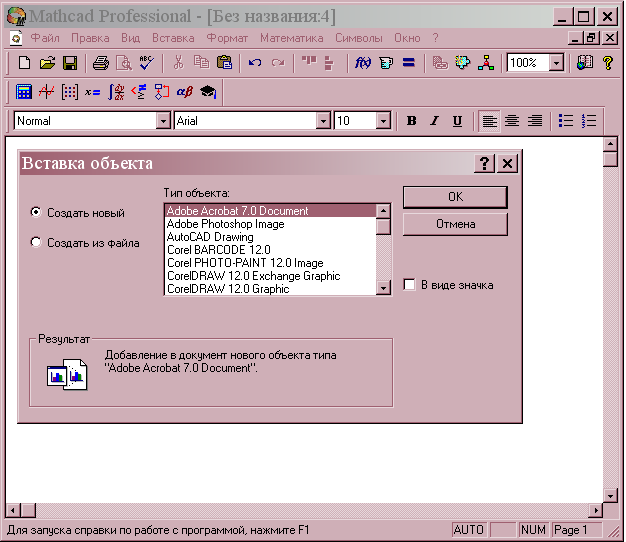Open the Математика menu
Image resolution: width=626 pixels, height=542 pixels.
[x=291, y=38]
